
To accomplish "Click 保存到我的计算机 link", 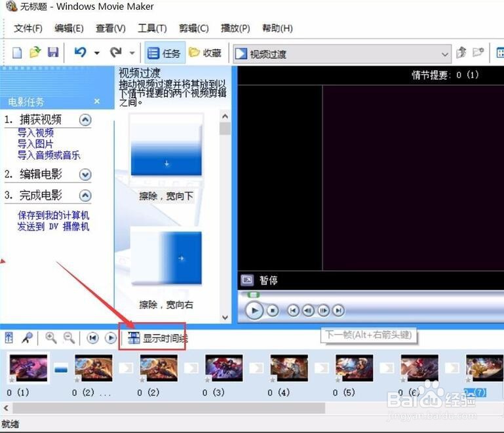I will tap(53, 216).
